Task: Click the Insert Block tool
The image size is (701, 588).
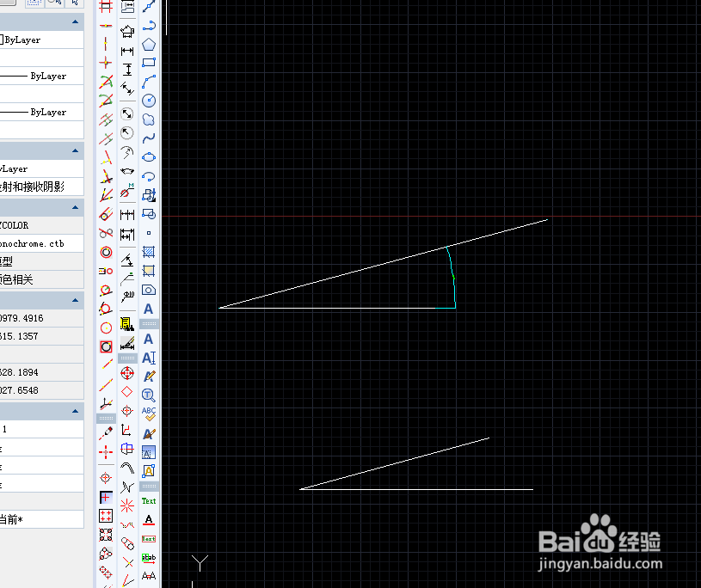Action: (149, 195)
